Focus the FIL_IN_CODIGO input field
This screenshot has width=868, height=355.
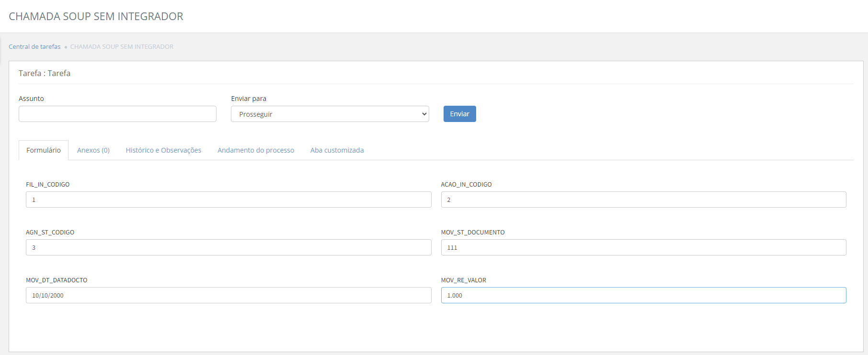point(228,200)
